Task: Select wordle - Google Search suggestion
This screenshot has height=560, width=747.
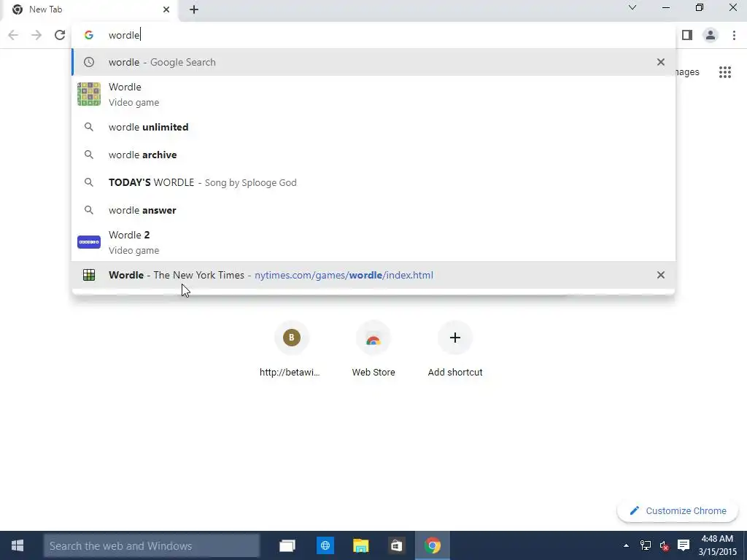Action: coord(373,62)
